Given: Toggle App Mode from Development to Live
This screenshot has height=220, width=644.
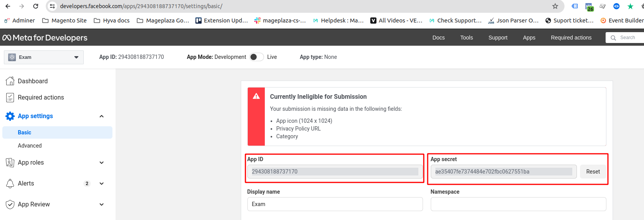Looking at the screenshot, I should [256, 57].
